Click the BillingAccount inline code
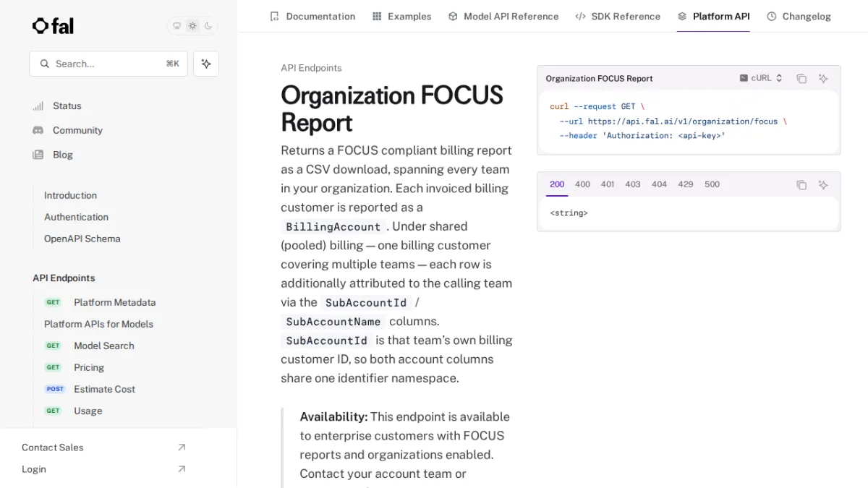This screenshot has height=488, width=868. (333, 226)
